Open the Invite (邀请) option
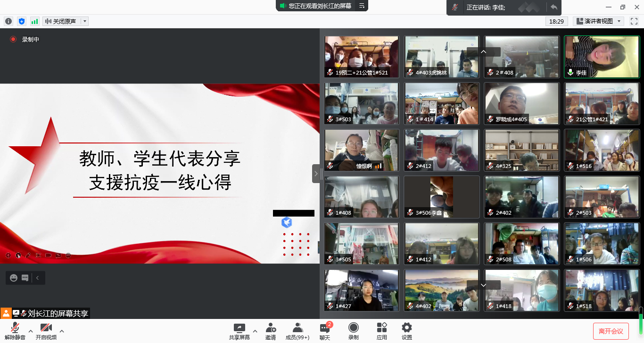Viewport: 644px width, 343px height. (271, 331)
